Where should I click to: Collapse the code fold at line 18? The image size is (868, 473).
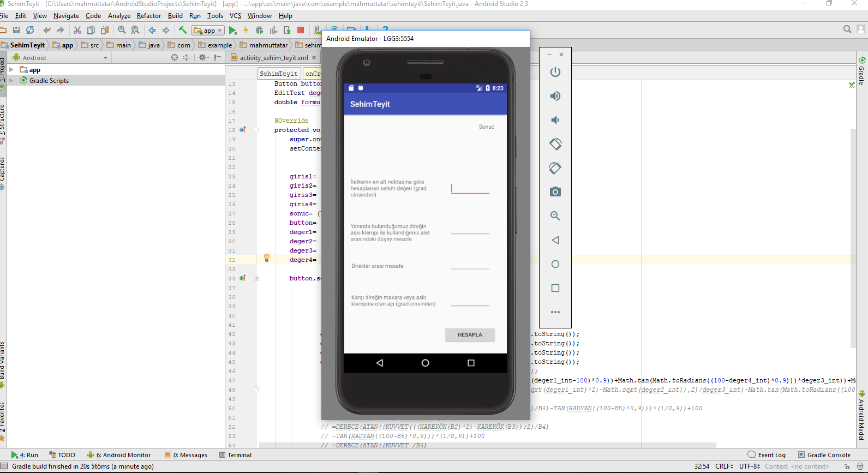[x=256, y=130]
